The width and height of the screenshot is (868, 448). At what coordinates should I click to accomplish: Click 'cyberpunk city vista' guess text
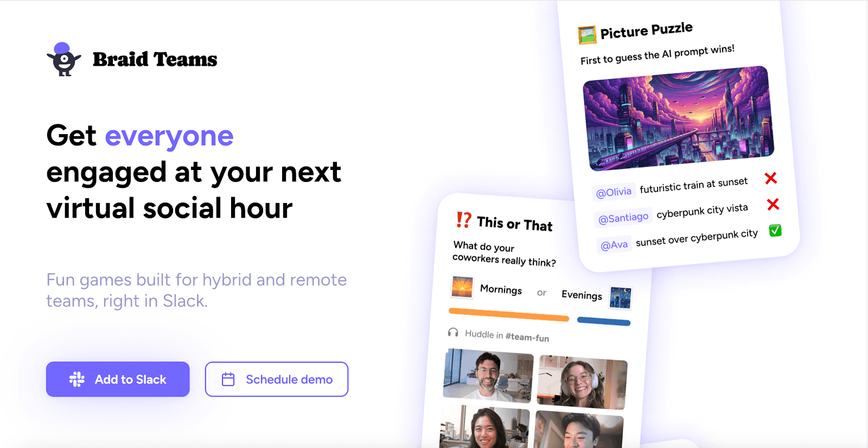coord(703,211)
